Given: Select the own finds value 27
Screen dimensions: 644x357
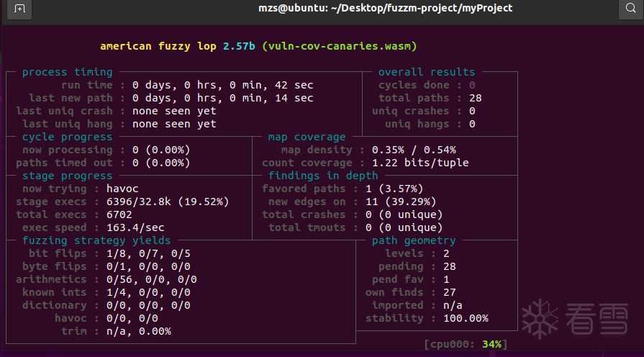Looking at the screenshot, I should 449,292.
